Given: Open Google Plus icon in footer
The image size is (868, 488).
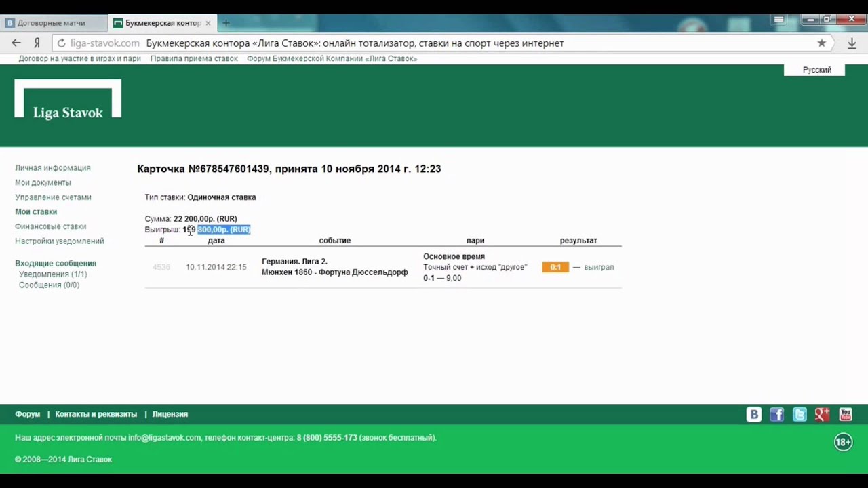Looking at the screenshot, I should [823, 414].
